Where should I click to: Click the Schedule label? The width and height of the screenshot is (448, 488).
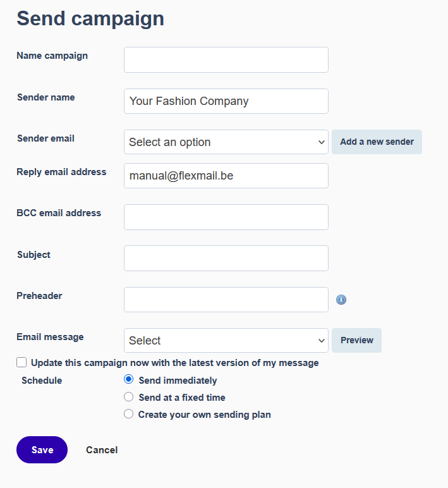tap(42, 381)
